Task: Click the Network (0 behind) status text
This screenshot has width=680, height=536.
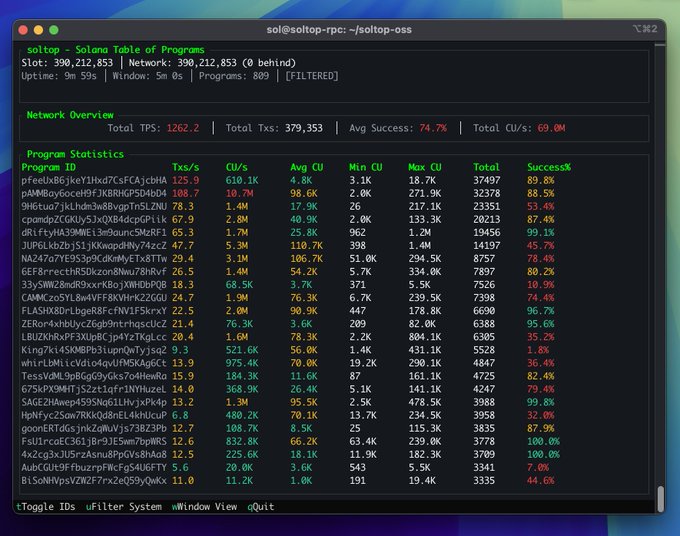Action: (x=212, y=63)
